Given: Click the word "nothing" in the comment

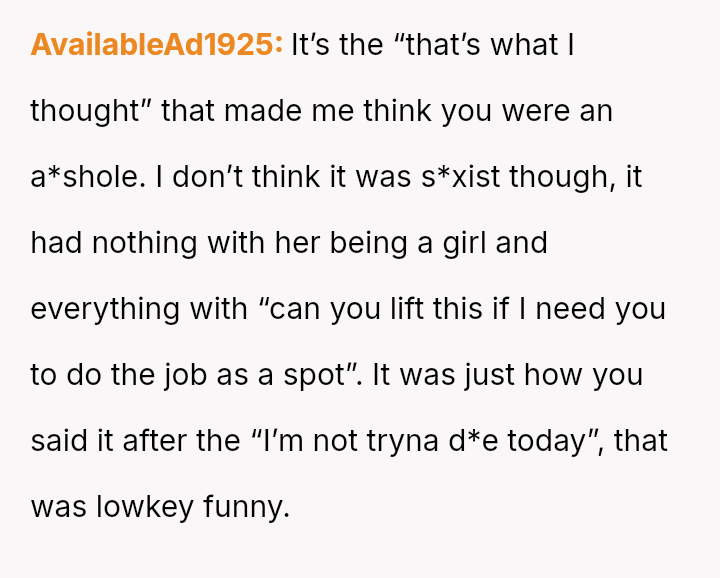Looking at the screenshot, I should [x=138, y=243].
